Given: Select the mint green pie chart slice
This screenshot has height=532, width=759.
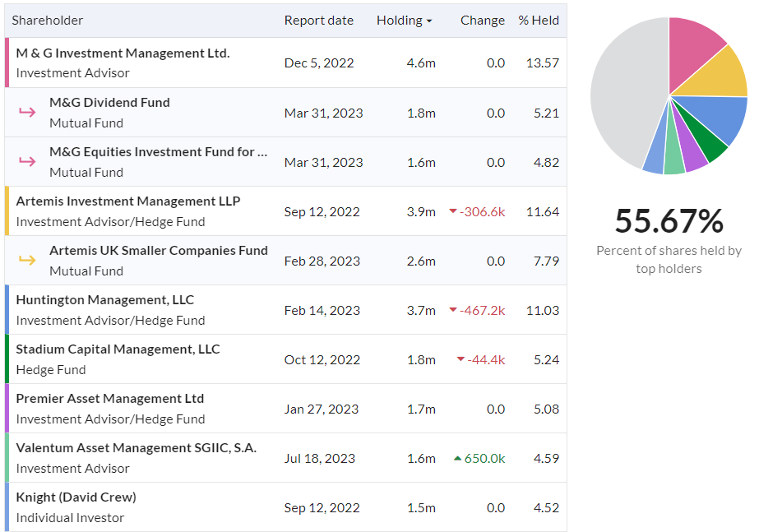Looking at the screenshot, I should tap(673, 154).
